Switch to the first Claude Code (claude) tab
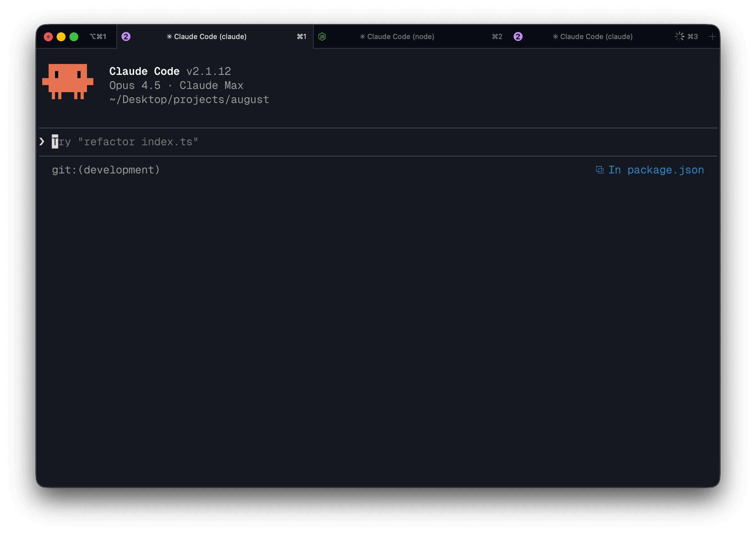The image size is (756, 535). click(215, 36)
